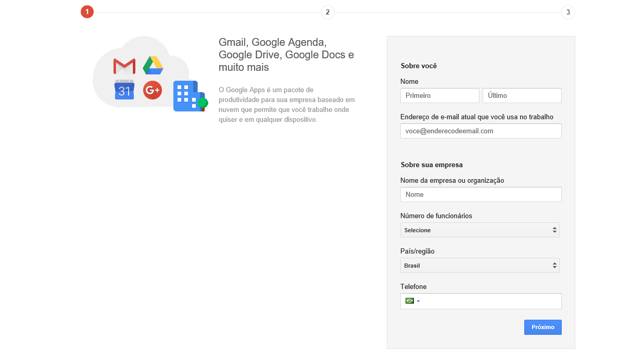Viewport: 644px width, 352px height.
Task: Click the 'O Google Apps é um pacote' description
Action: tap(287, 105)
